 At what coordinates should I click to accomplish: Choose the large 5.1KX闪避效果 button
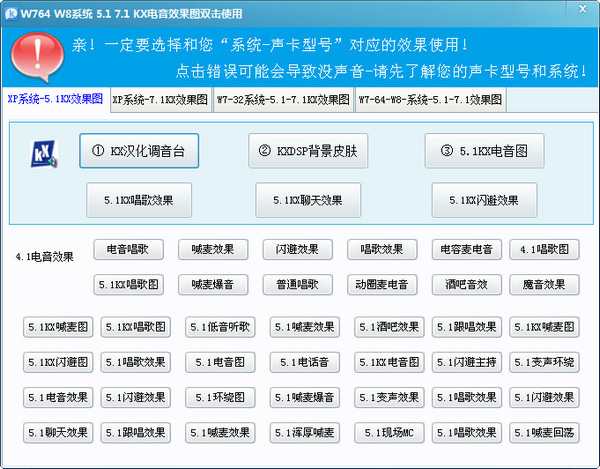click(x=484, y=200)
